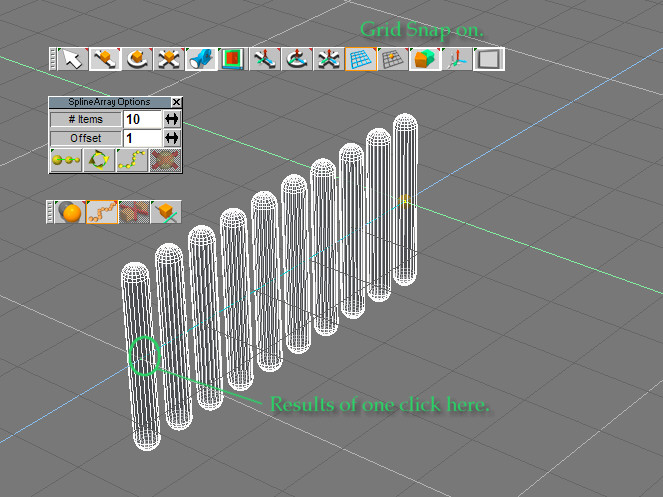Toggle Grid Snap highlighted in toolbar

[x=360, y=59]
